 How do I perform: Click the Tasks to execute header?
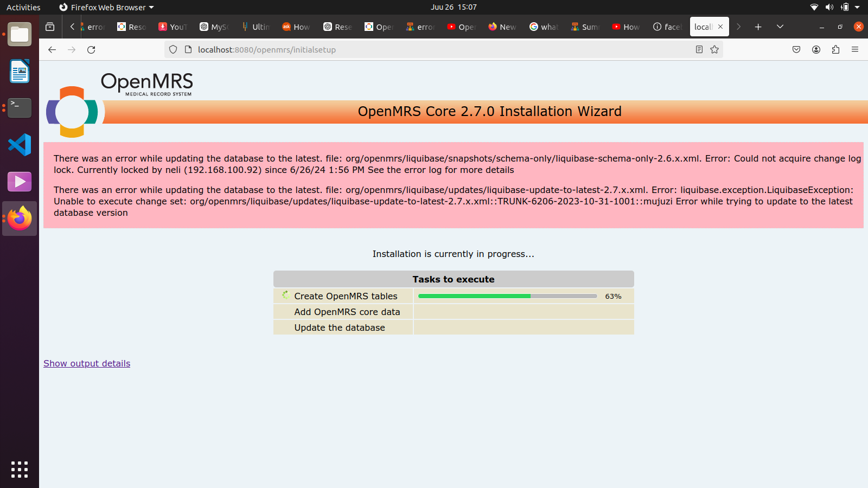point(454,279)
